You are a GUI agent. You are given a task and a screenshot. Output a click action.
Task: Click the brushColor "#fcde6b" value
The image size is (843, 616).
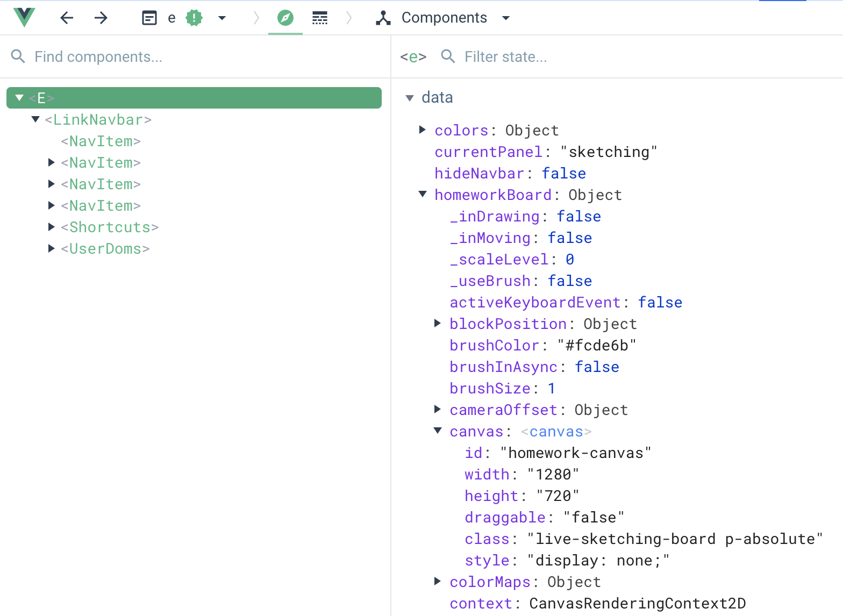click(x=597, y=345)
